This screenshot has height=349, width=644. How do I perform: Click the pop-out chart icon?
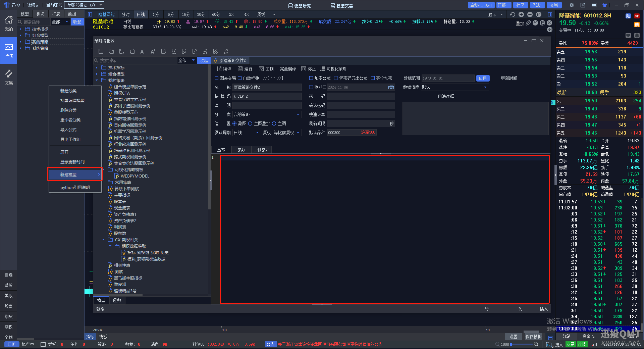coord(539,14)
